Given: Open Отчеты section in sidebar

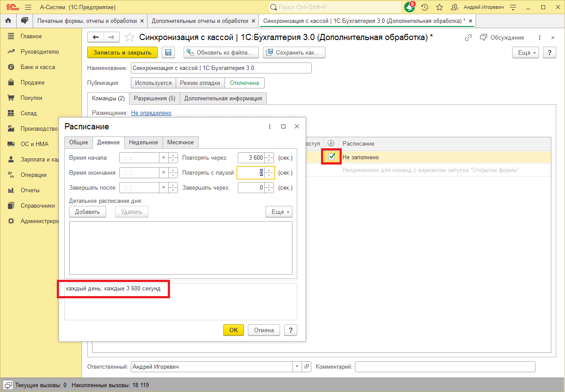Looking at the screenshot, I should (x=30, y=190).
